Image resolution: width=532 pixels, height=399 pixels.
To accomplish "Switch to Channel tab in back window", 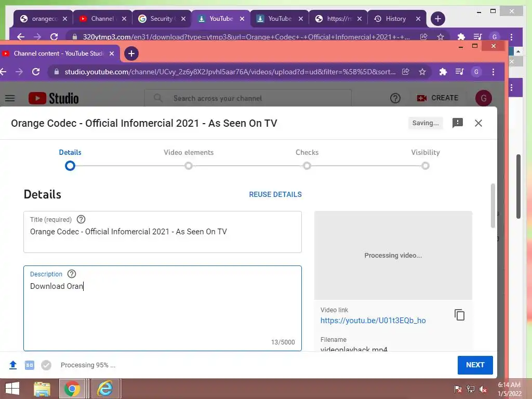I will 102,19.
